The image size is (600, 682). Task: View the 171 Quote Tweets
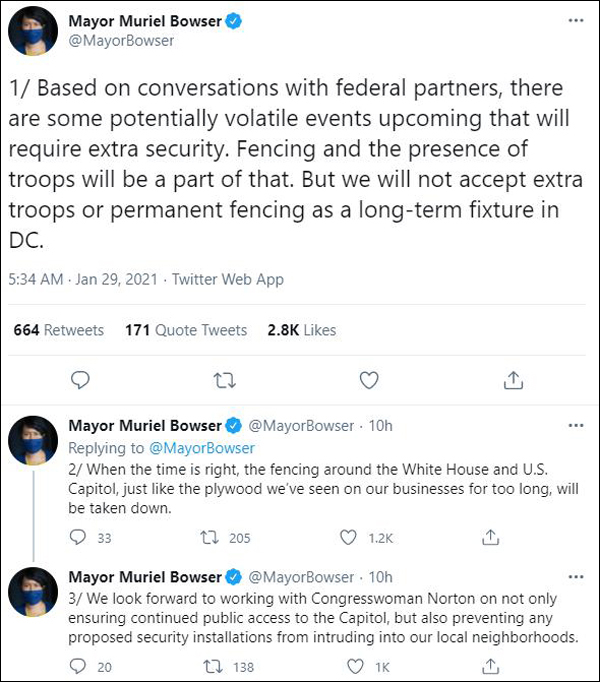click(186, 330)
